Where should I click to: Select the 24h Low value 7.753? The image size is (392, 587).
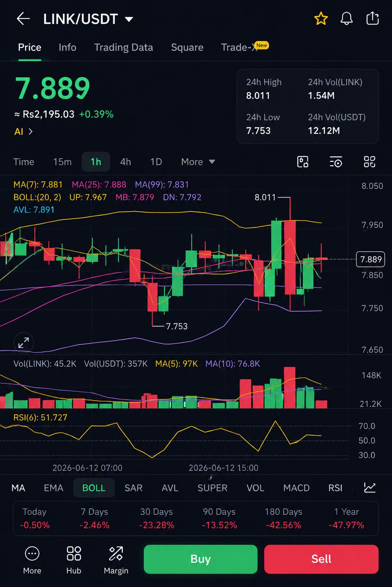[x=259, y=131]
